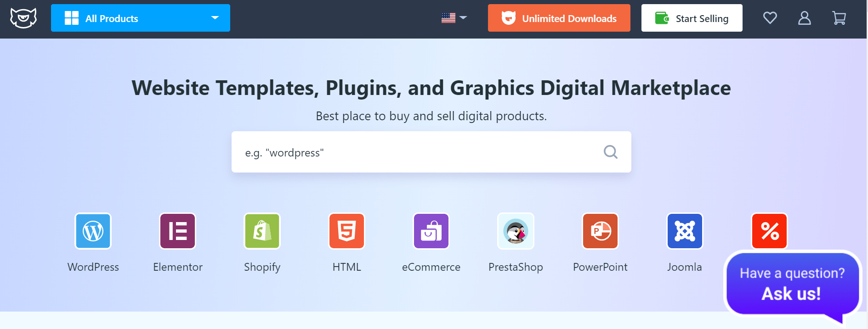Open the Shopify text link
The image size is (868, 329).
262,268
